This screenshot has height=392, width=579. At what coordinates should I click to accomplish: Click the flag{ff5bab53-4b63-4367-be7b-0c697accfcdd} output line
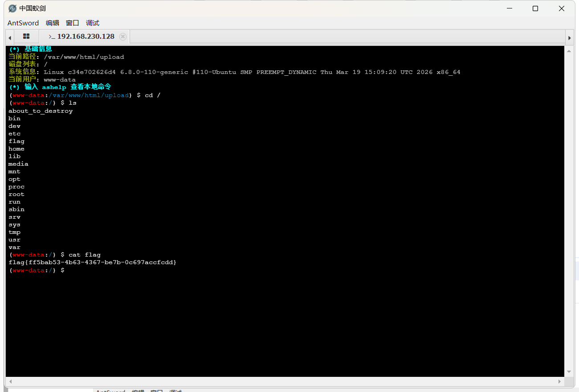[x=92, y=262]
